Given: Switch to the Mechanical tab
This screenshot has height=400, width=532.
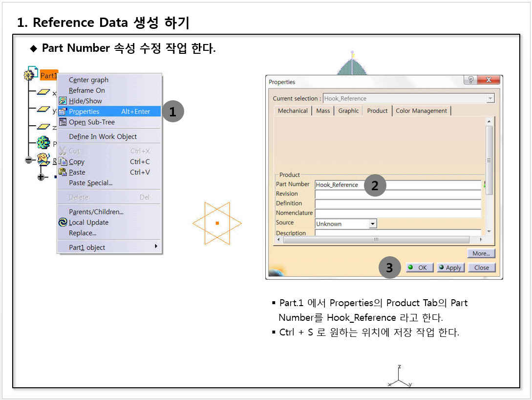Looking at the screenshot, I should [293, 111].
